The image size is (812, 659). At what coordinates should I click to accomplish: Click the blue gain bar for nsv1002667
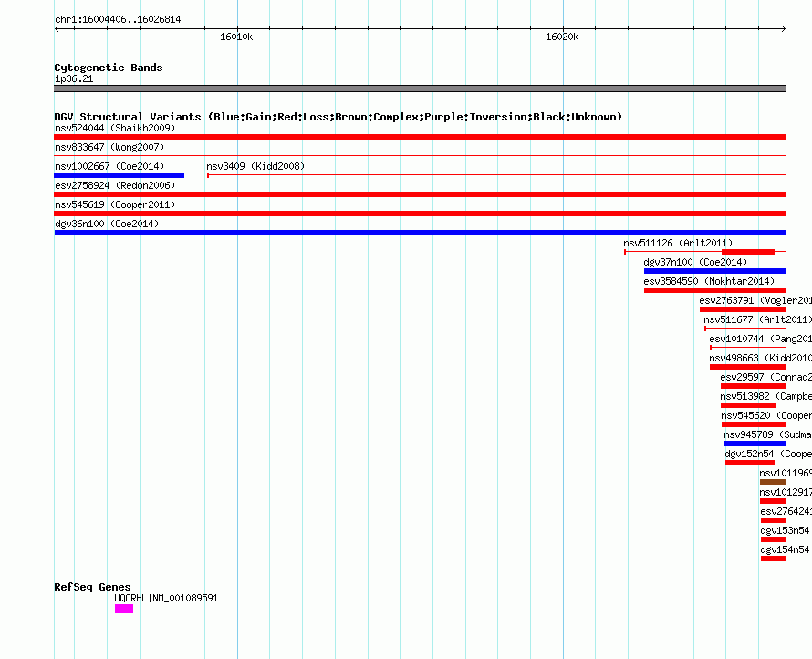(120, 175)
